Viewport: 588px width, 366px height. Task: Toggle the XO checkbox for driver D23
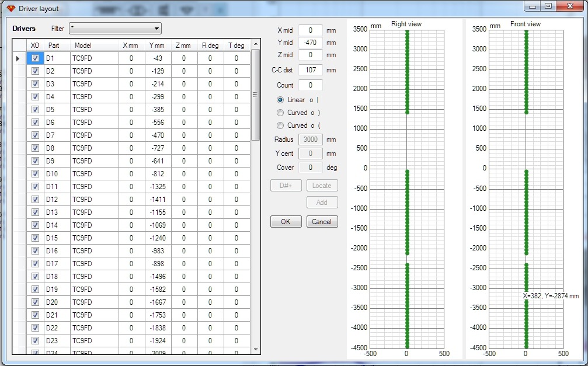click(35, 340)
